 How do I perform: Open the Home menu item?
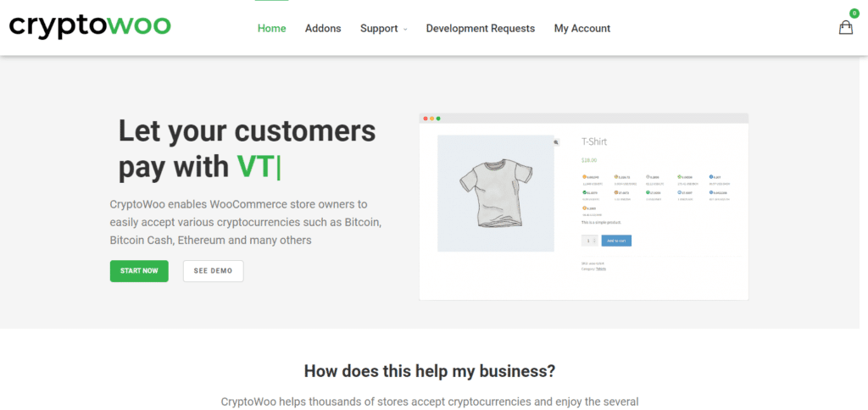pos(272,28)
